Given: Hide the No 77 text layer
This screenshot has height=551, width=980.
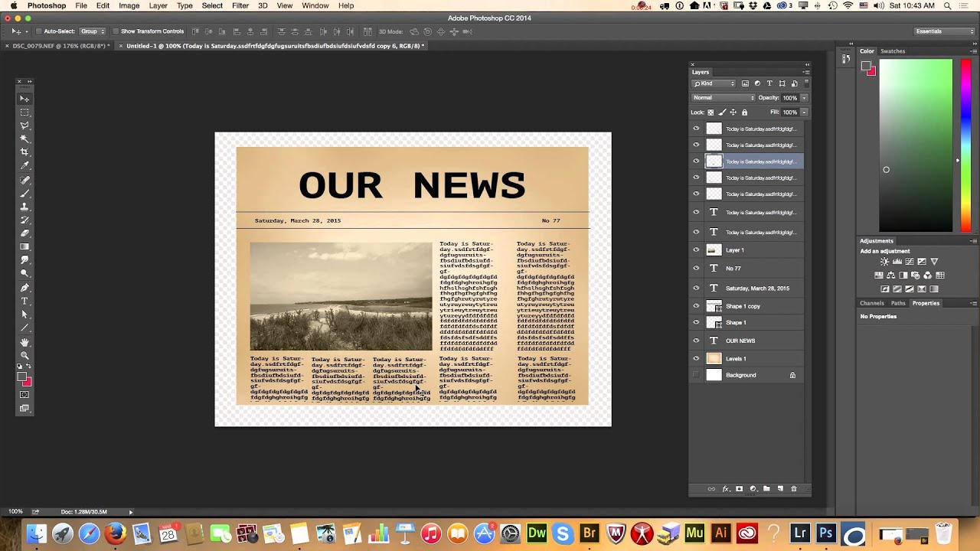Looking at the screenshot, I should pos(696,269).
